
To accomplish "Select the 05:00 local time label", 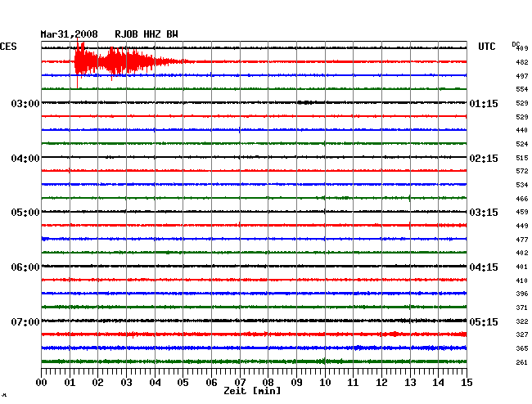I will (25, 213).
